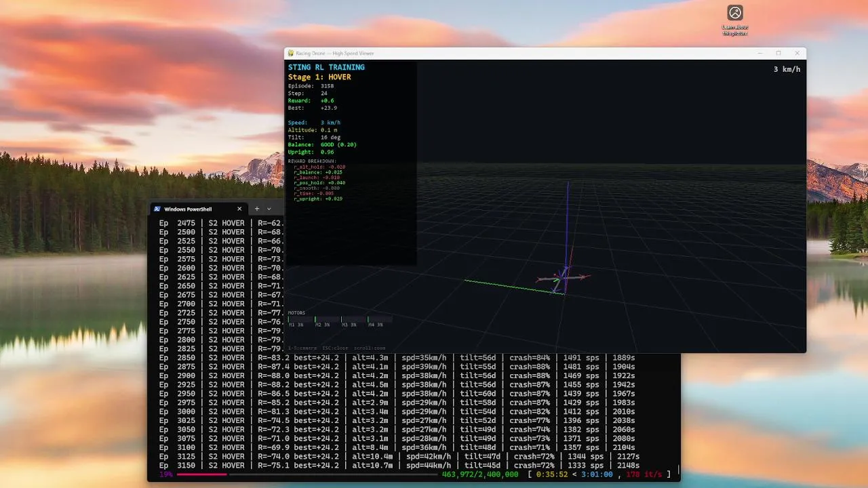Click the REWARD BREAKDOWN heading
Viewport: 868px width, 488px height.
coord(312,161)
